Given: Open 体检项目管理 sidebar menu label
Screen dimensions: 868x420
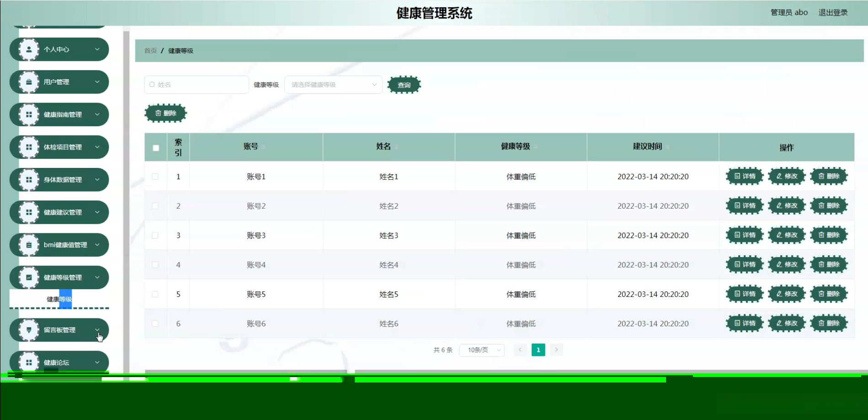Looking at the screenshot, I should (x=63, y=147).
